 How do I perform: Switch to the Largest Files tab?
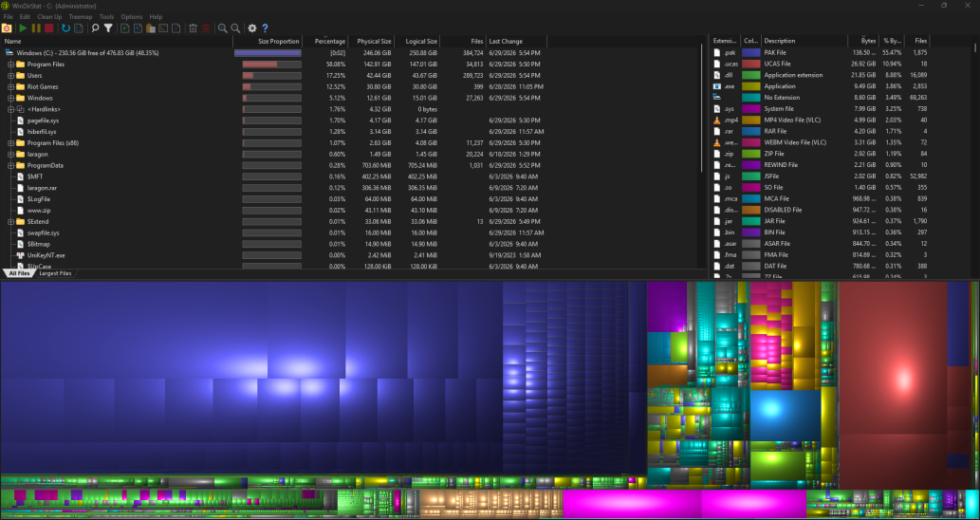point(56,273)
